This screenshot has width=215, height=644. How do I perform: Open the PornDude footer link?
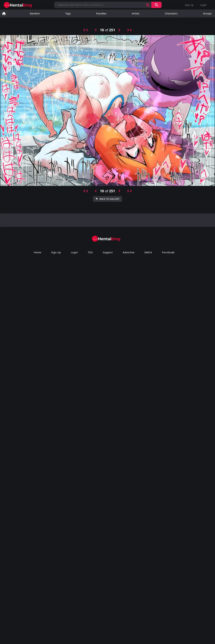click(x=168, y=252)
